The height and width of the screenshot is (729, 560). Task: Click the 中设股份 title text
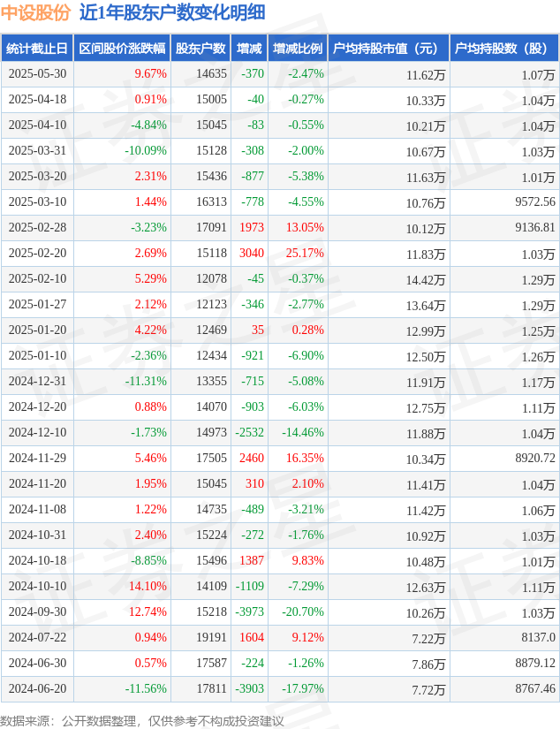pyautogui.click(x=35, y=12)
